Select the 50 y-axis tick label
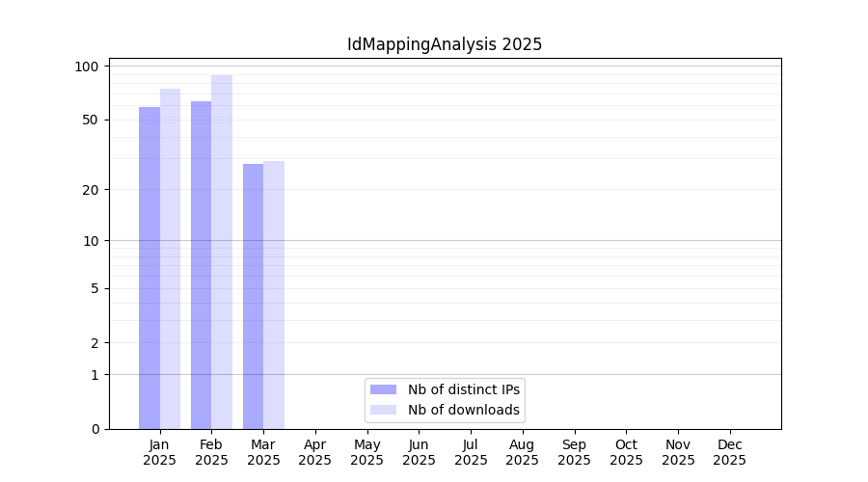The image size is (868, 482). (x=91, y=120)
